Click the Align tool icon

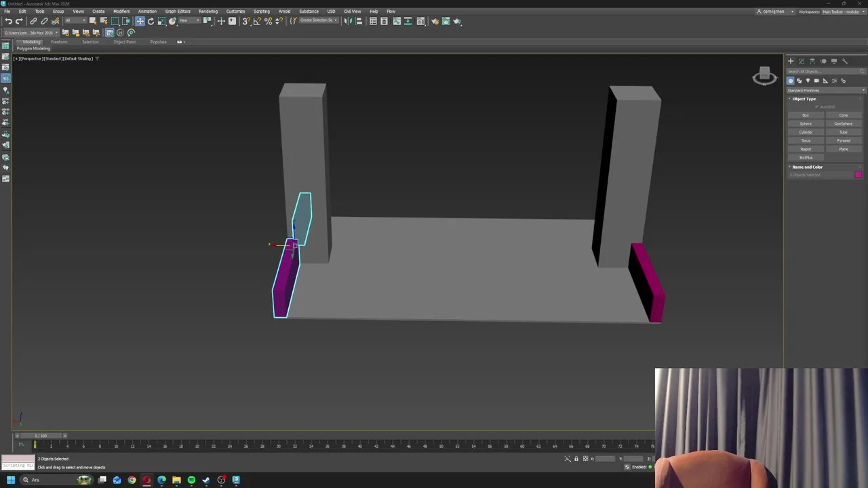[x=359, y=21]
